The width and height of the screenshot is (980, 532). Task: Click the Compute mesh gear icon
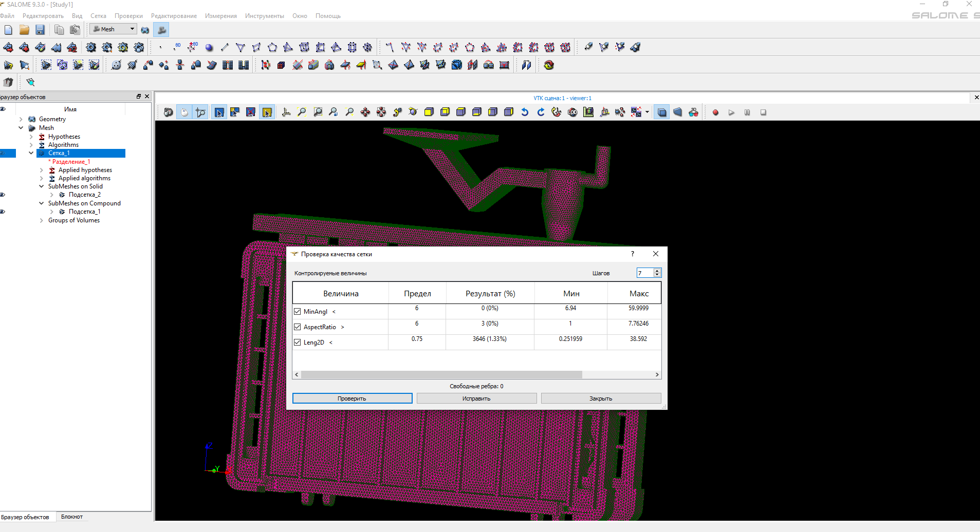pos(91,48)
